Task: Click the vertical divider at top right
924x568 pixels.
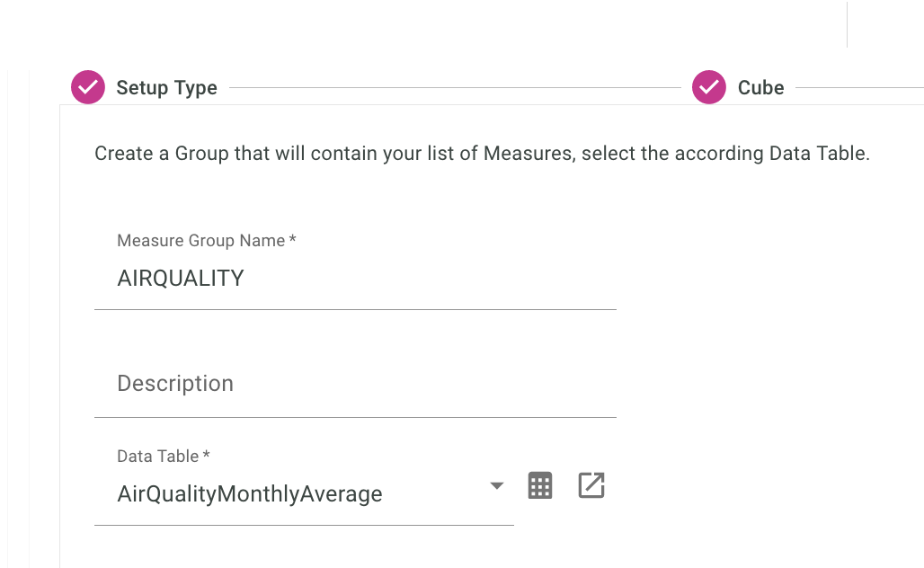Action: [x=847, y=24]
